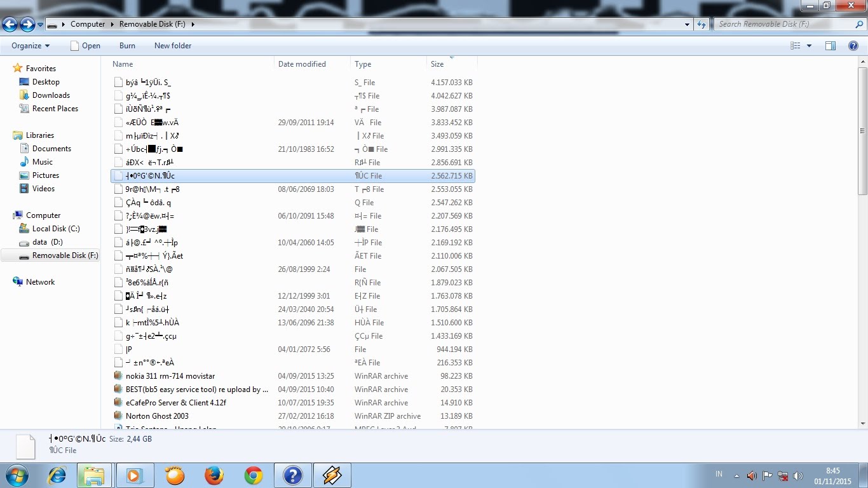Open Network in navigation pane
The image size is (868, 488).
pos(40,282)
